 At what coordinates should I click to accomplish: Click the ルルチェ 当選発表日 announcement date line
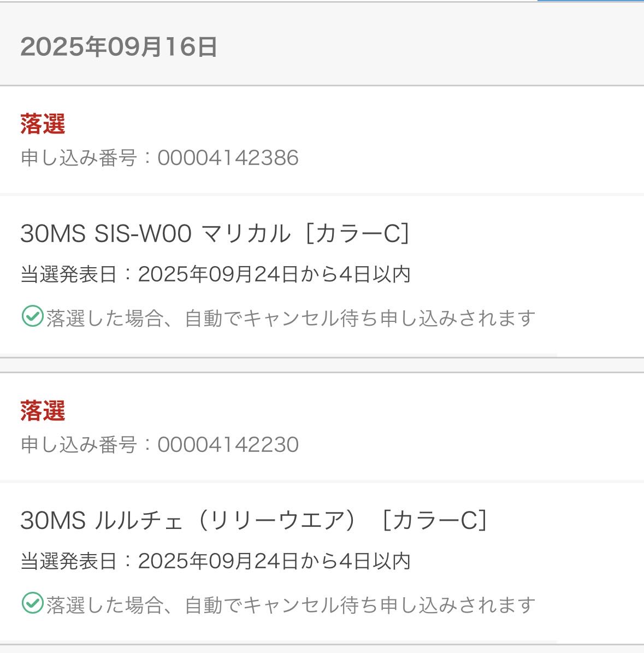(x=215, y=561)
